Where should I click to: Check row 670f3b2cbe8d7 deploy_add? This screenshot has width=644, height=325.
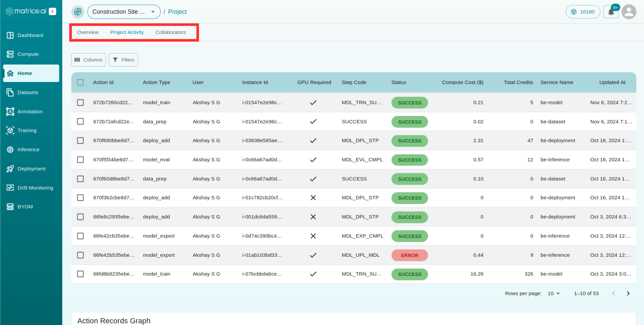click(80, 198)
